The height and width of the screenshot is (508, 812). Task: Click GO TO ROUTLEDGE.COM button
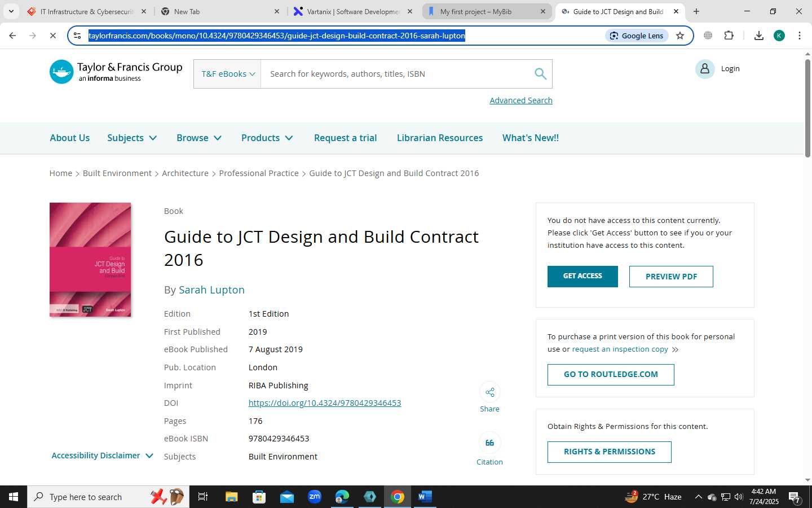click(611, 375)
